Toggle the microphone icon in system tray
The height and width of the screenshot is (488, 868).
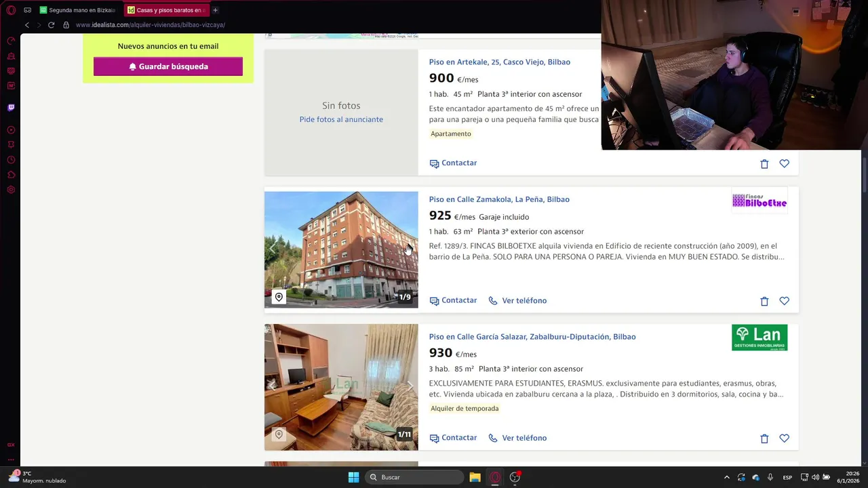coord(770,477)
